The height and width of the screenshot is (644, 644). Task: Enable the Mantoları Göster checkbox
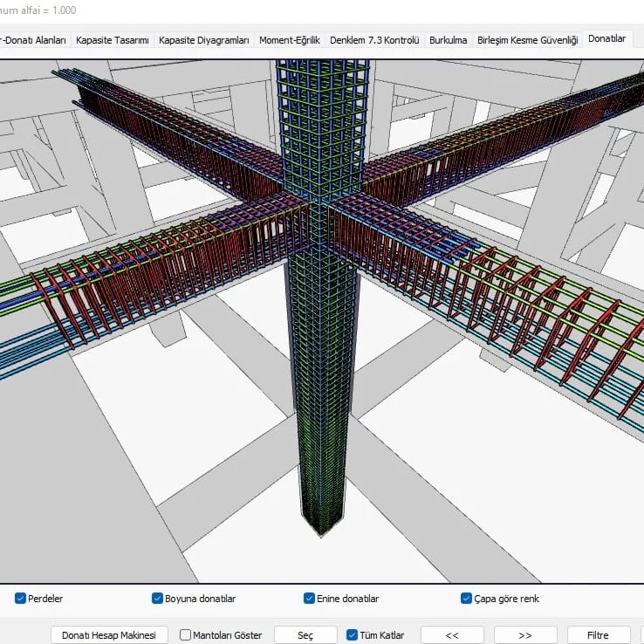186,635
